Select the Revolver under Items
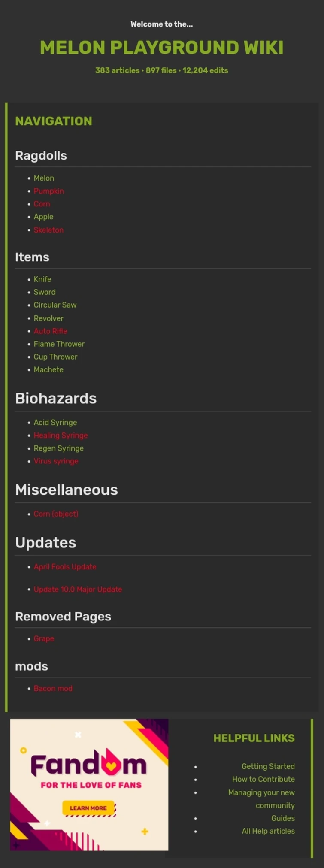Viewport: 324px width, 868px height. (x=48, y=318)
